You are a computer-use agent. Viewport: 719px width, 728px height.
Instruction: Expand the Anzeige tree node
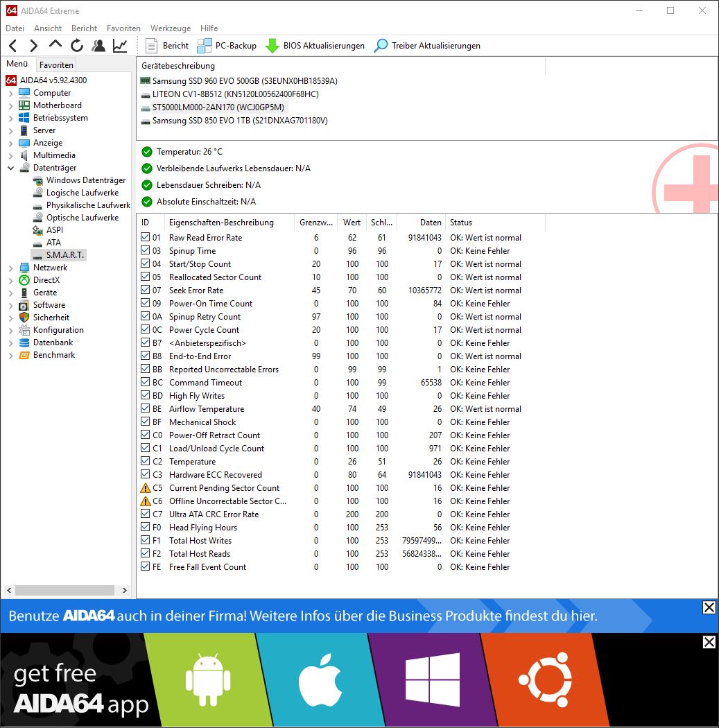click(x=10, y=144)
